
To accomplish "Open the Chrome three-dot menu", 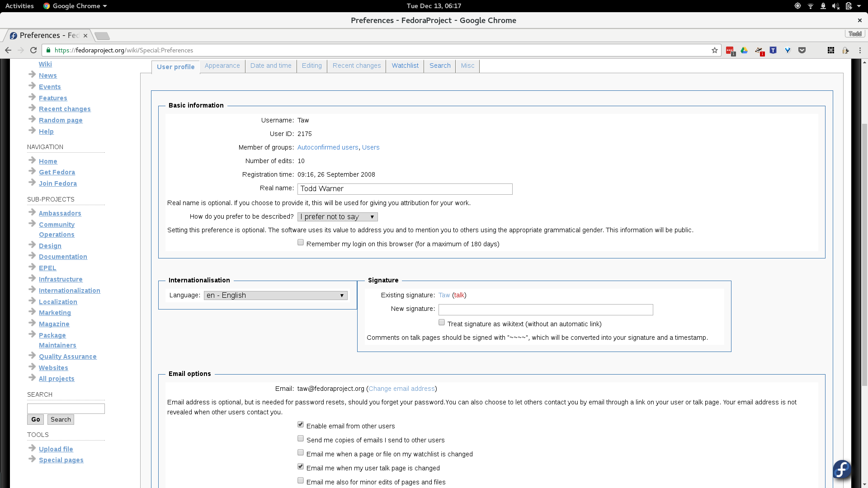I will [x=860, y=50].
